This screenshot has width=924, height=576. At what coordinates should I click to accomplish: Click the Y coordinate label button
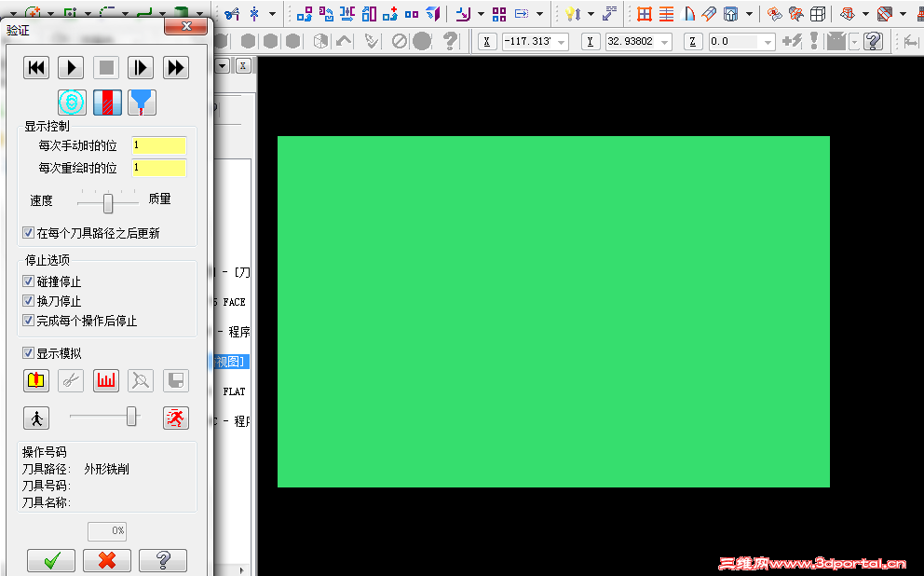pos(590,41)
